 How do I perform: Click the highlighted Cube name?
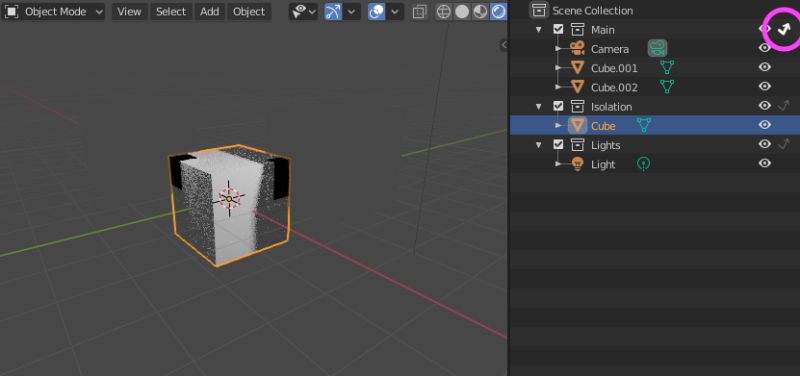tap(603, 126)
